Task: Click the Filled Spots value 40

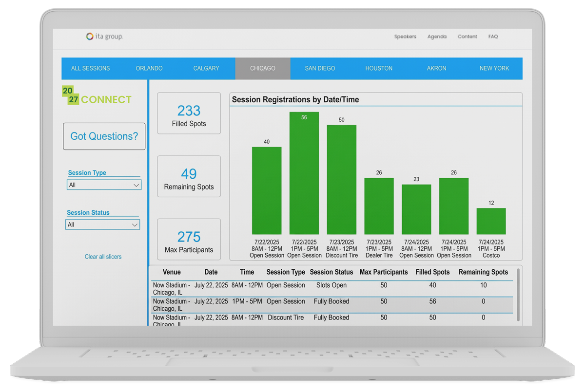Action: pos(433,285)
